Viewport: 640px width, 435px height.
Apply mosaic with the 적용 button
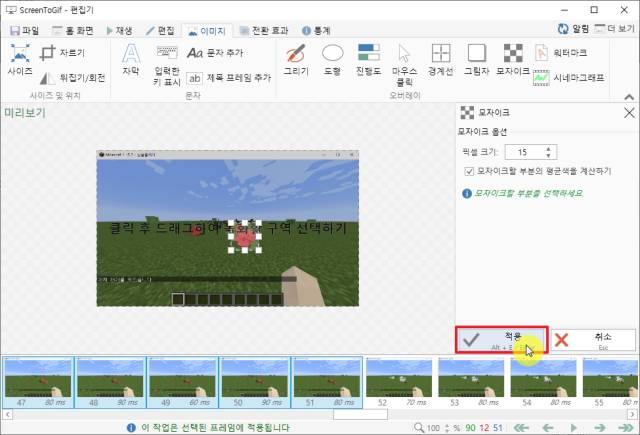coord(502,340)
